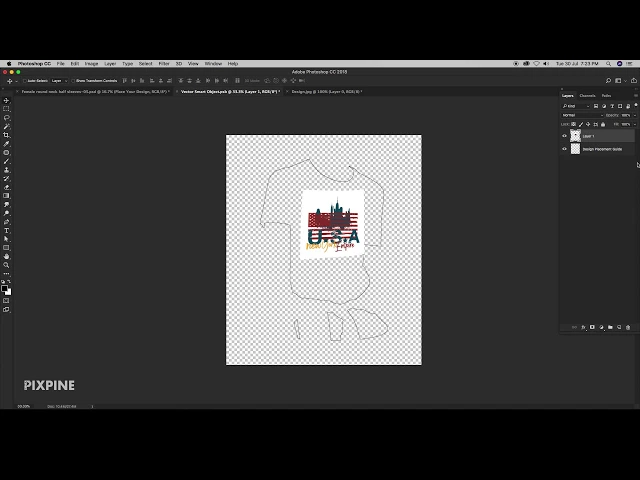Open the Normal blend mode dropdown

click(x=582, y=115)
